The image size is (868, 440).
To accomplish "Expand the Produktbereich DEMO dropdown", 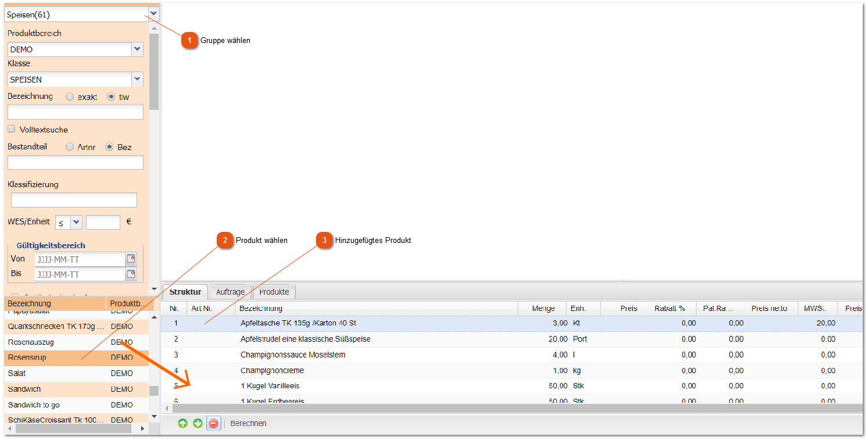I will (x=138, y=49).
